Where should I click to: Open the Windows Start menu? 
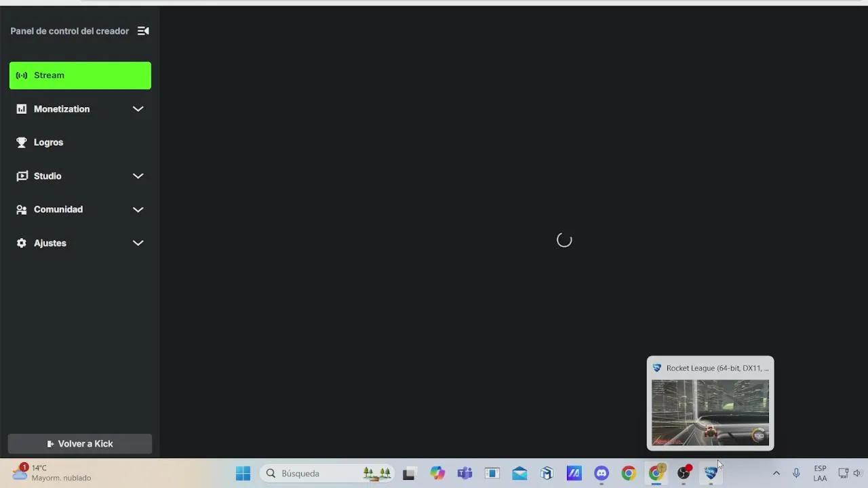(x=243, y=473)
